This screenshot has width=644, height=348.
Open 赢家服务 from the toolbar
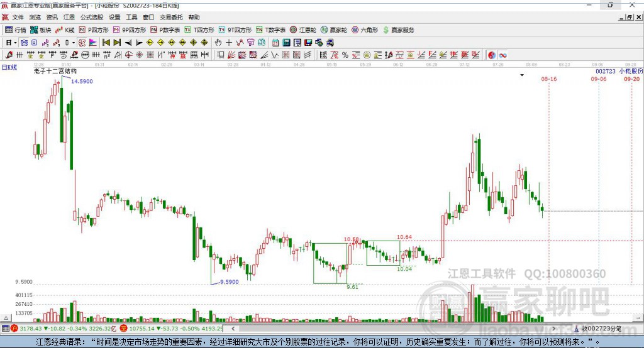(x=398, y=30)
